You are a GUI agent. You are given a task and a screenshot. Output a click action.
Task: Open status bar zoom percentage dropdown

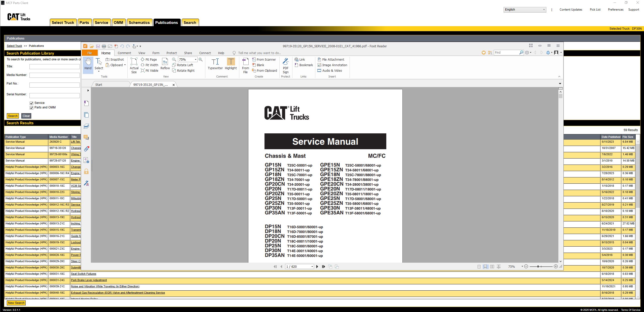522,266
